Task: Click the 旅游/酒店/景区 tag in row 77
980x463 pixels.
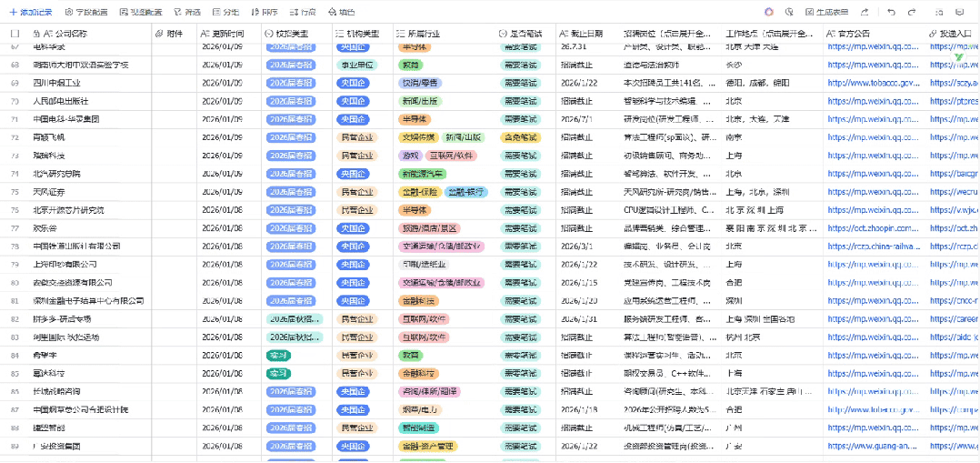Action: coord(427,228)
